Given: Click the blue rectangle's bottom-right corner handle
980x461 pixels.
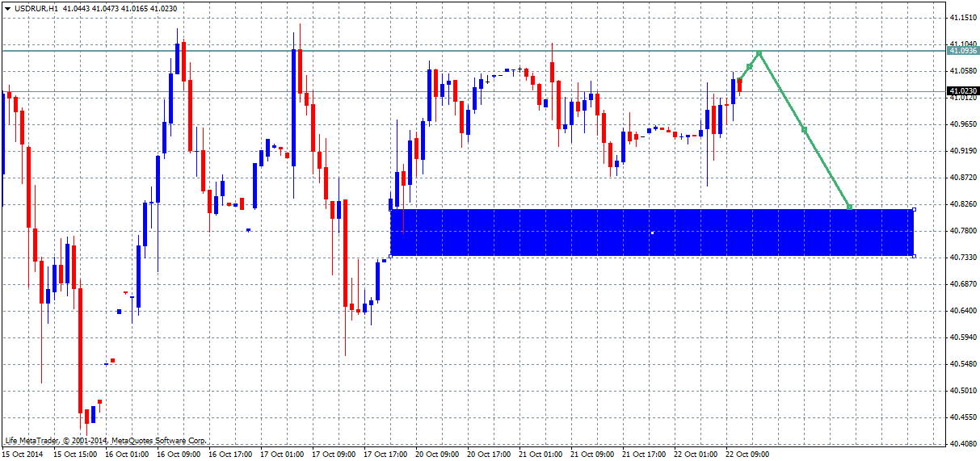Looking at the screenshot, I should (x=914, y=257).
